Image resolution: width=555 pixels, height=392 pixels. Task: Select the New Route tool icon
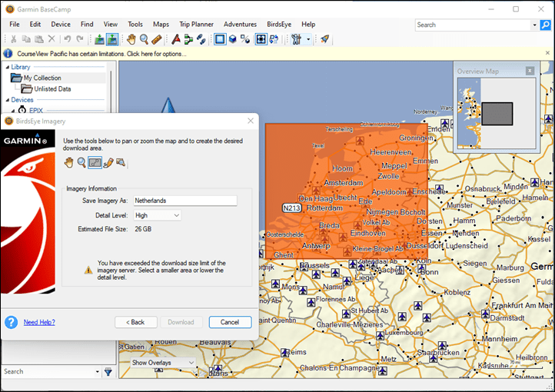(x=188, y=39)
